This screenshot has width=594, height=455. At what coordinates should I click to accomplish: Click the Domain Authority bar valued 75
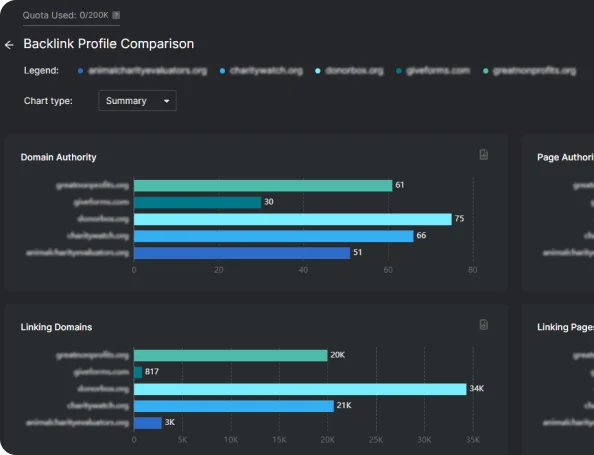[x=292, y=219]
